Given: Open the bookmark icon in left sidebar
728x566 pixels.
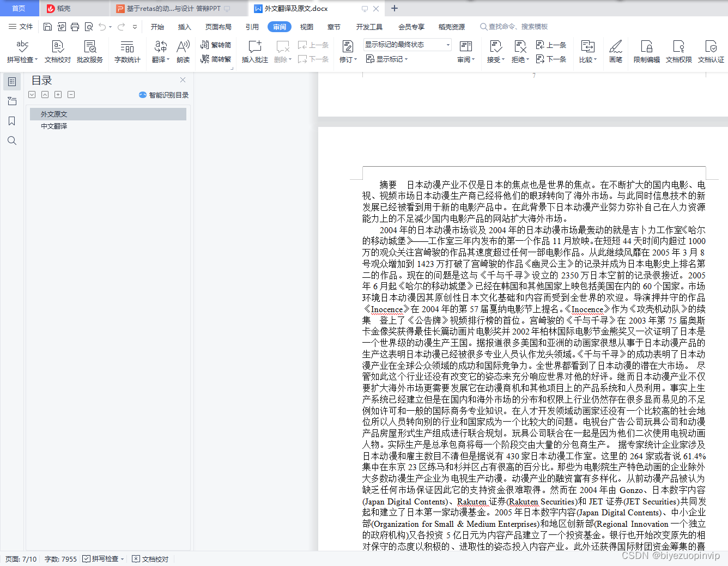Looking at the screenshot, I should click(x=12, y=121).
